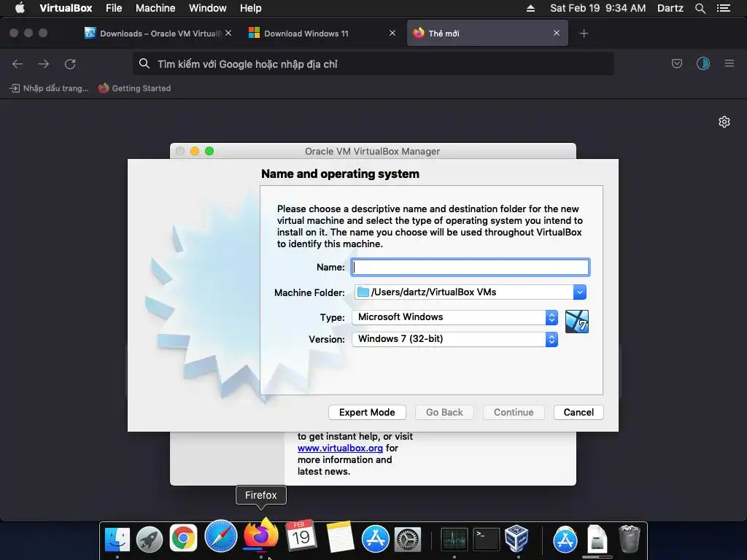The image size is (747, 560).
Task: Open Notification Center list icon
Action: (723, 8)
